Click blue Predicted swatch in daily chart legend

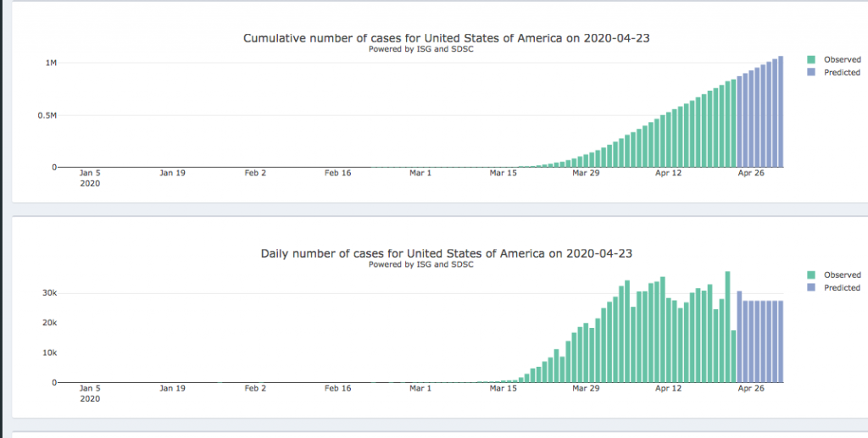[811, 288]
